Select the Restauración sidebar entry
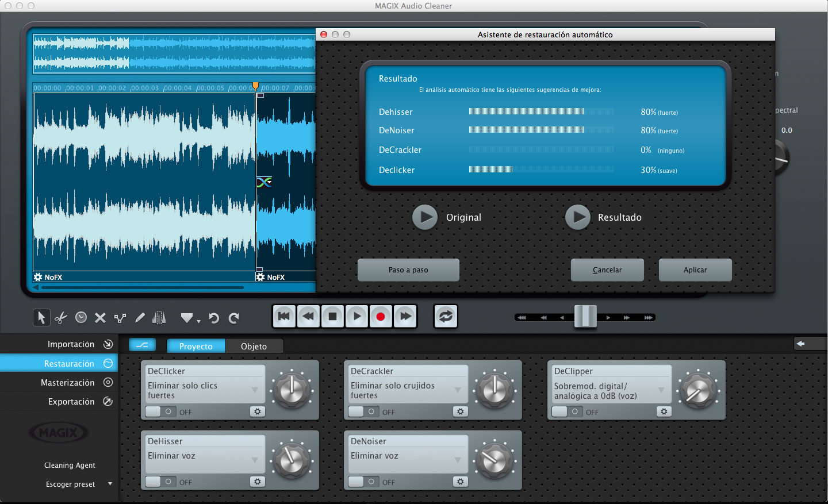The width and height of the screenshot is (828, 504). tap(69, 363)
